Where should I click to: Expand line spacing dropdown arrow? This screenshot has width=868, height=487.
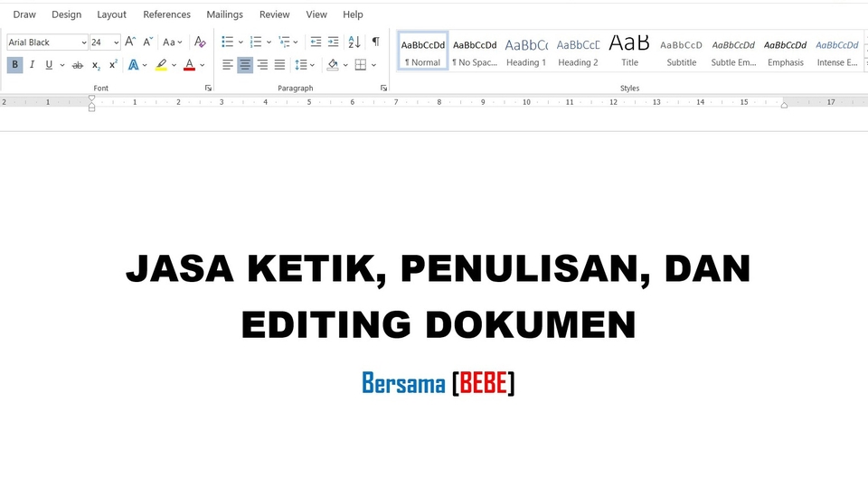(312, 65)
